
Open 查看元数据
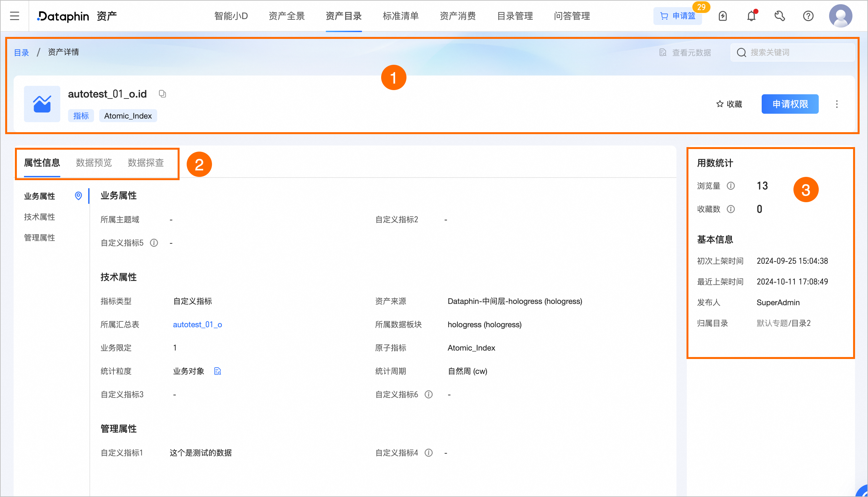point(685,52)
